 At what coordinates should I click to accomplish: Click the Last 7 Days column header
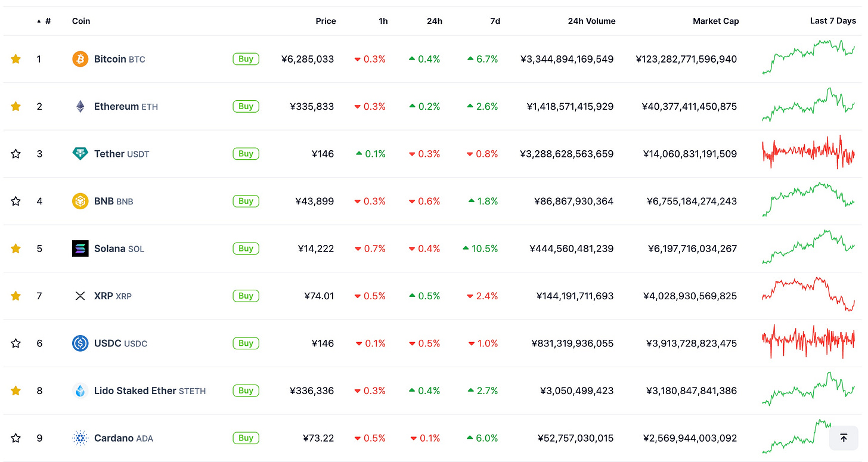pos(833,21)
